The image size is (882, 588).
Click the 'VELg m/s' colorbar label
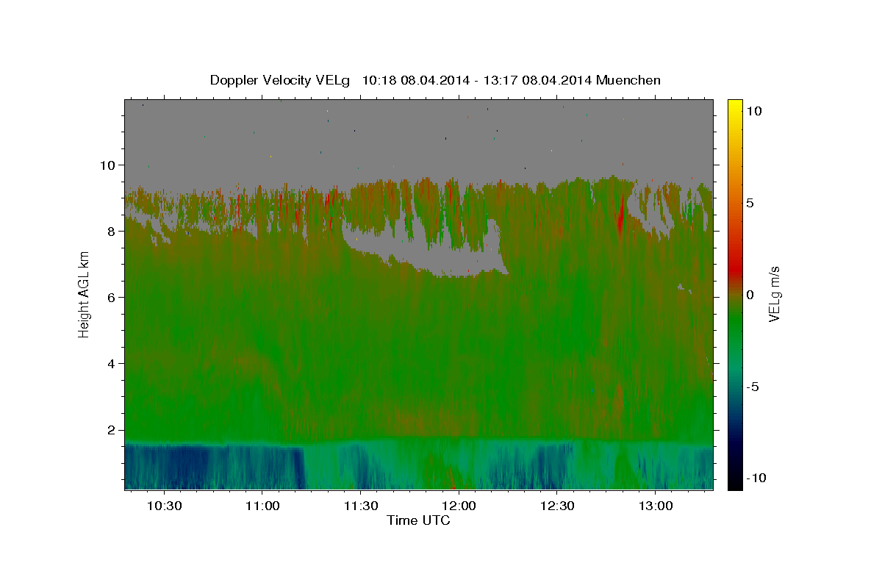(774, 293)
